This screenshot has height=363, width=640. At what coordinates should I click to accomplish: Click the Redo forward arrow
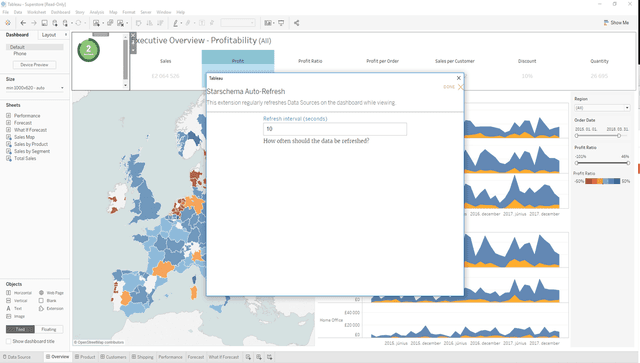[34, 23]
